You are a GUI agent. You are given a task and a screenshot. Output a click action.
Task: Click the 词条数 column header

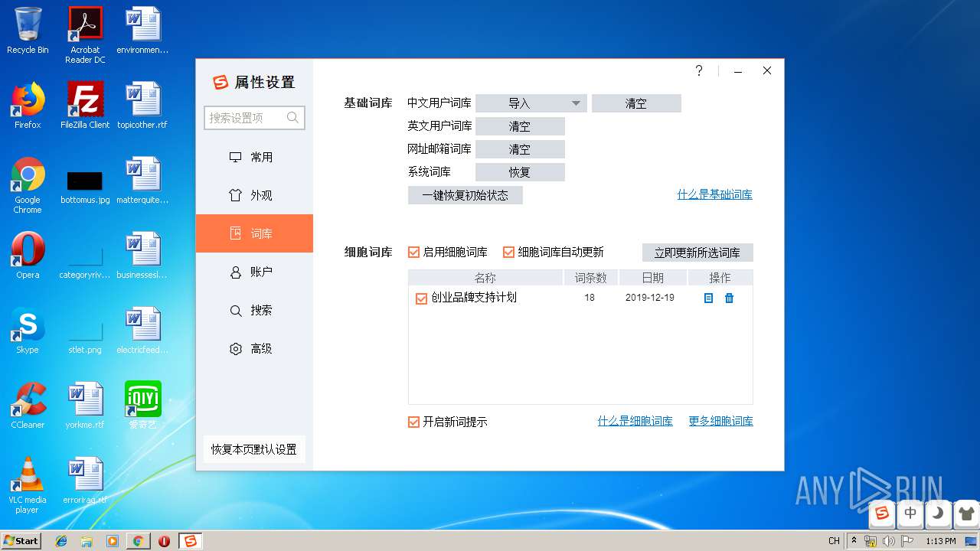pos(591,278)
